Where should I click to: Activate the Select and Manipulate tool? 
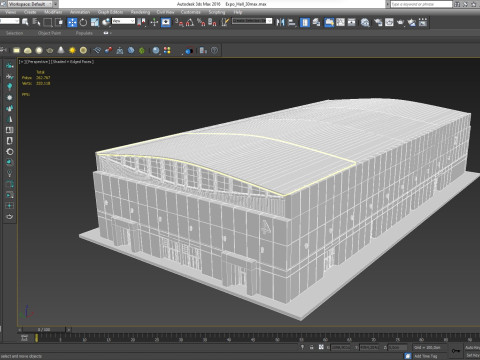pyautogui.click(x=154, y=22)
